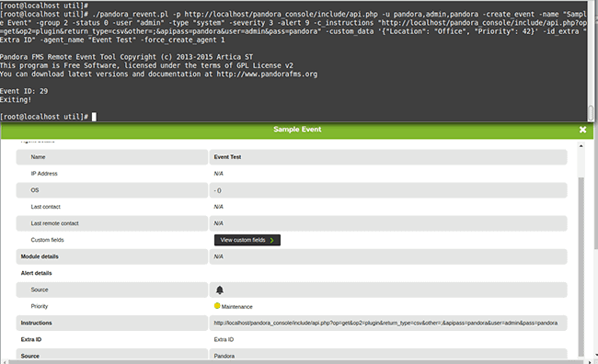Click 'Event ID: 29' line in terminal
Screen dimensions: 598x364
click(24, 91)
